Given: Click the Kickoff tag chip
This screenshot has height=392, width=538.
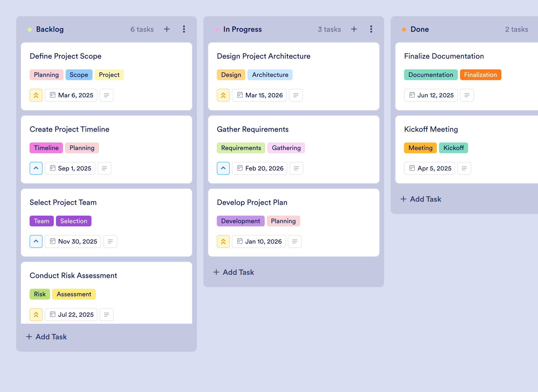Looking at the screenshot, I should coord(454,148).
